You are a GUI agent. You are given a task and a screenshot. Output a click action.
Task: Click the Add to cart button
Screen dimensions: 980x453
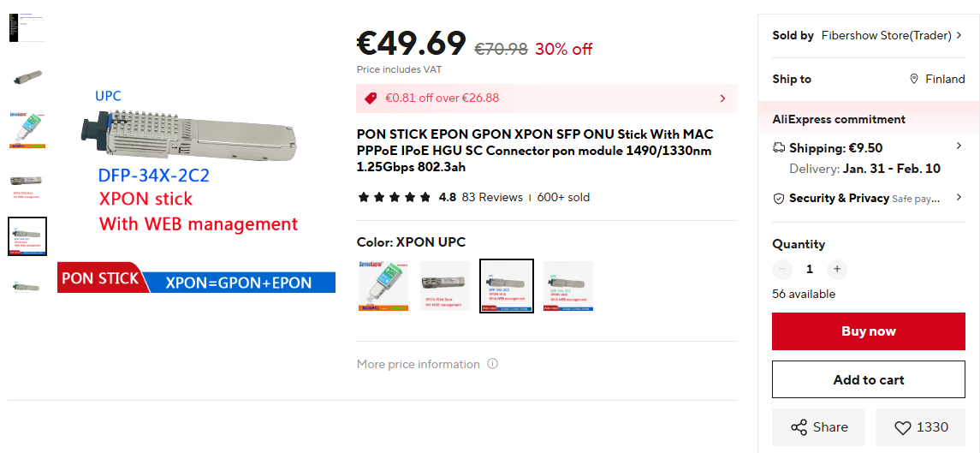point(869,380)
